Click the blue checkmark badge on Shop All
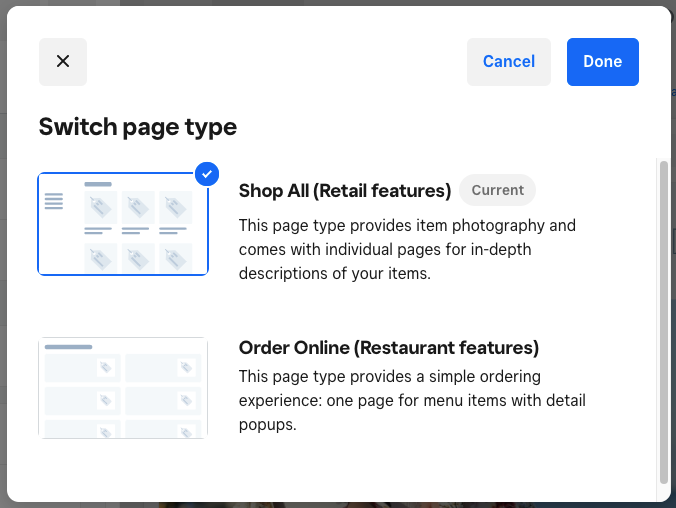676x508 pixels. 207,174
